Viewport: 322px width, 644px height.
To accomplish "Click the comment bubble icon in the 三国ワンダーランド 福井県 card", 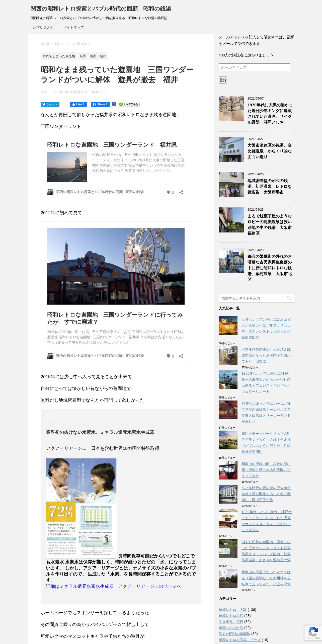I will [x=168, y=192].
